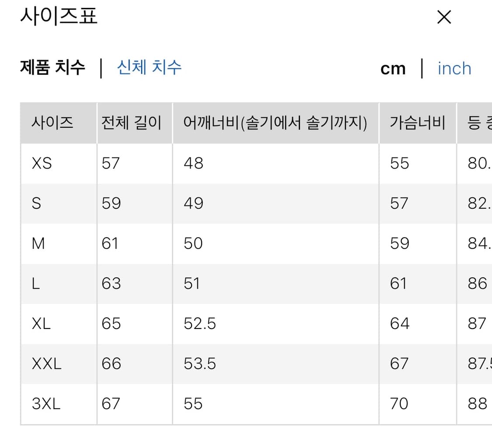The width and height of the screenshot is (492, 448).
Task: Select the XXL size row
Action: [46, 363]
